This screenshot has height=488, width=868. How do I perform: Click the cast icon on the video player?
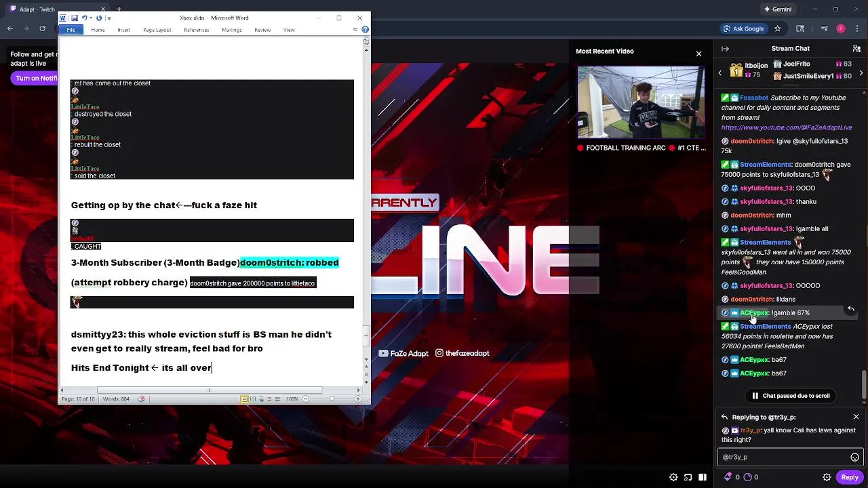pos(688,477)
